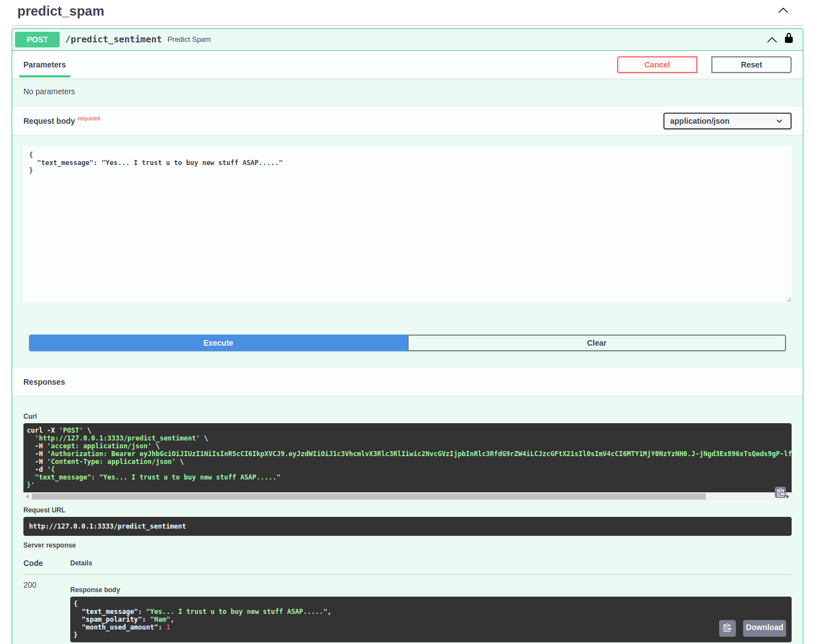Click the Cancel button
The width and height of the screenshot is (839, 644).
pos(657,65)
